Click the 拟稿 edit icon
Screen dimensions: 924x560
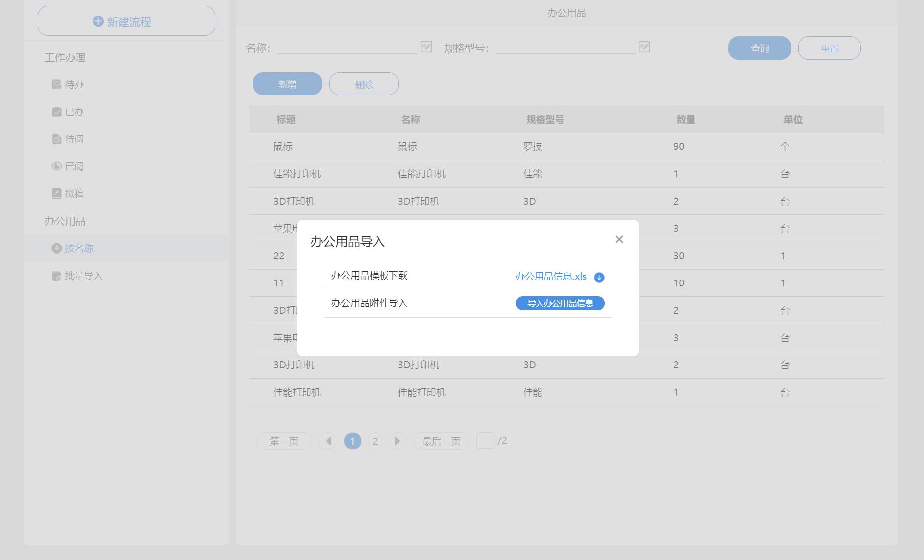[56, 194]
